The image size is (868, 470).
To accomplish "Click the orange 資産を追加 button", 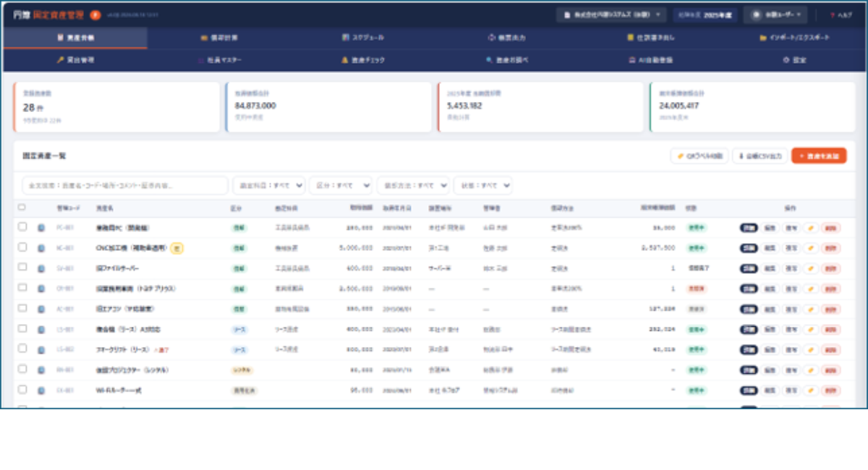I will click(819, 155).
